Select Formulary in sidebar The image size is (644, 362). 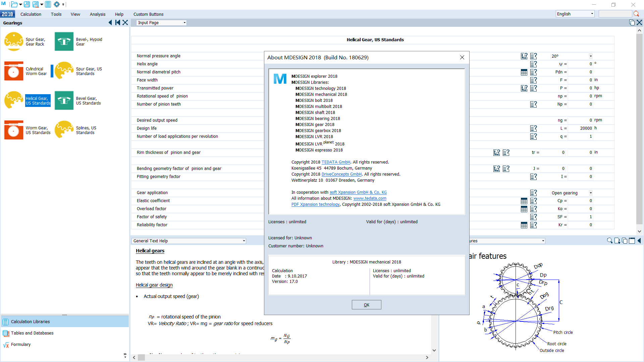[x=65, y=344]
